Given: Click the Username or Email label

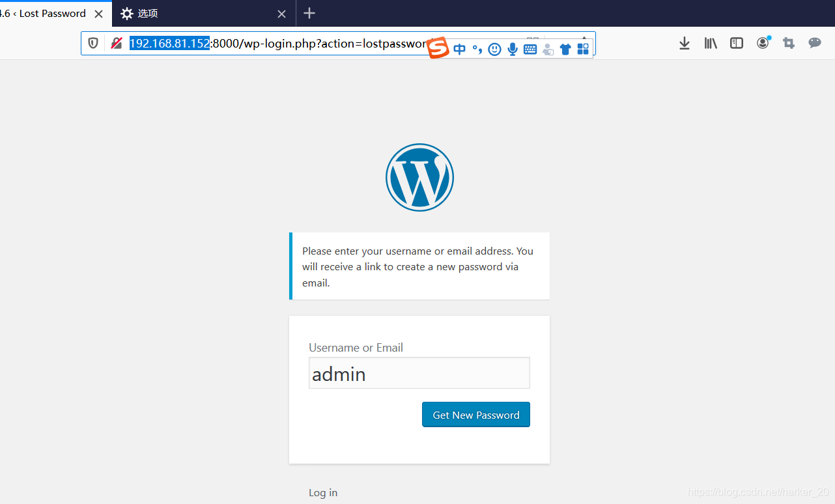Looking at the screenshot, I should 356,348.
